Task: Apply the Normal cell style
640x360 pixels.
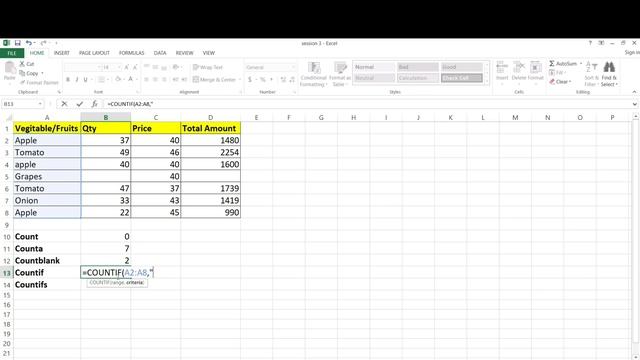Action: coord(374,67)
